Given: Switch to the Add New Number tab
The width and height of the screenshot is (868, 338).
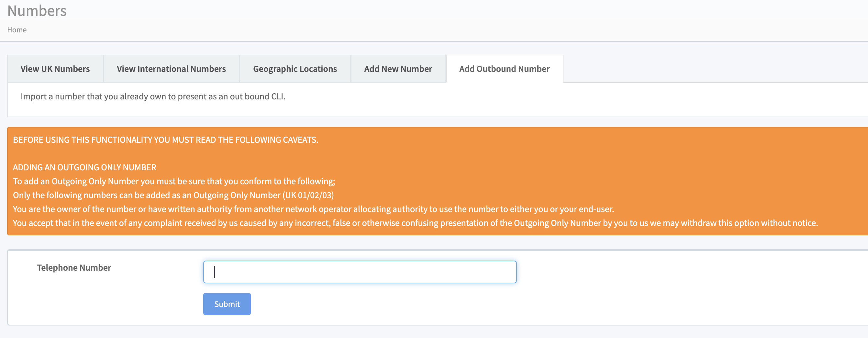Looking at the screenshot, I should (x=398, y=68).
